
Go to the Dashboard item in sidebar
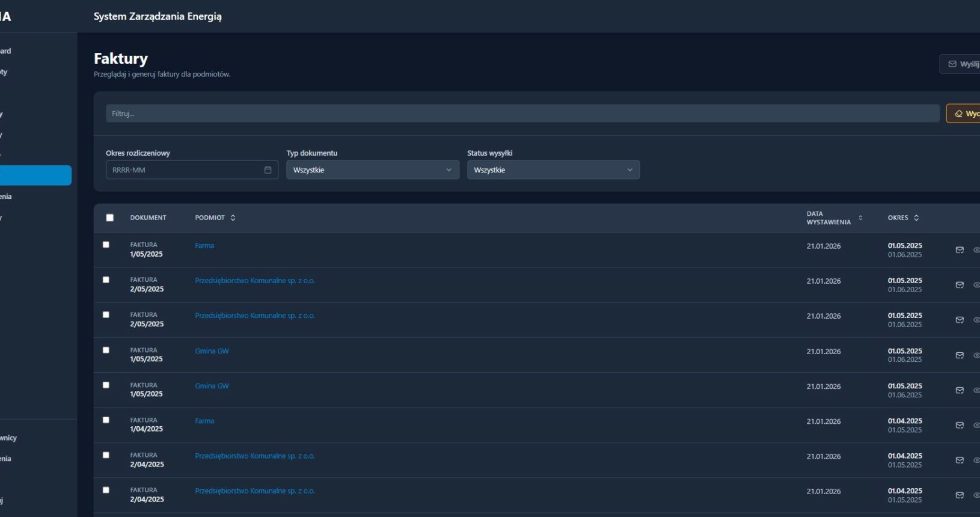tap(5, 51)
